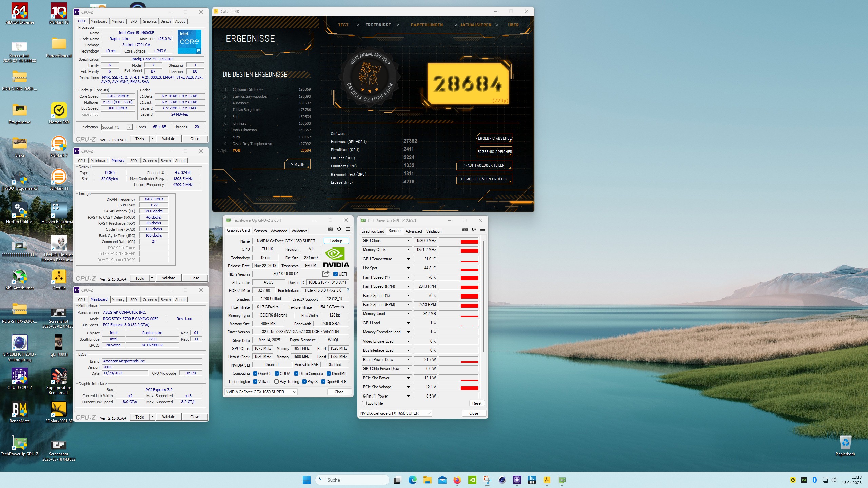Open Papierkorb recycle bin
The image size is (868, 488).
coord(845,446)
